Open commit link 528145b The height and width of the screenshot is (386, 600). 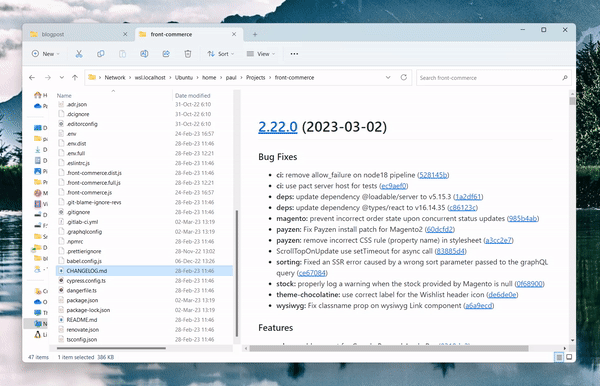point(433,175)
